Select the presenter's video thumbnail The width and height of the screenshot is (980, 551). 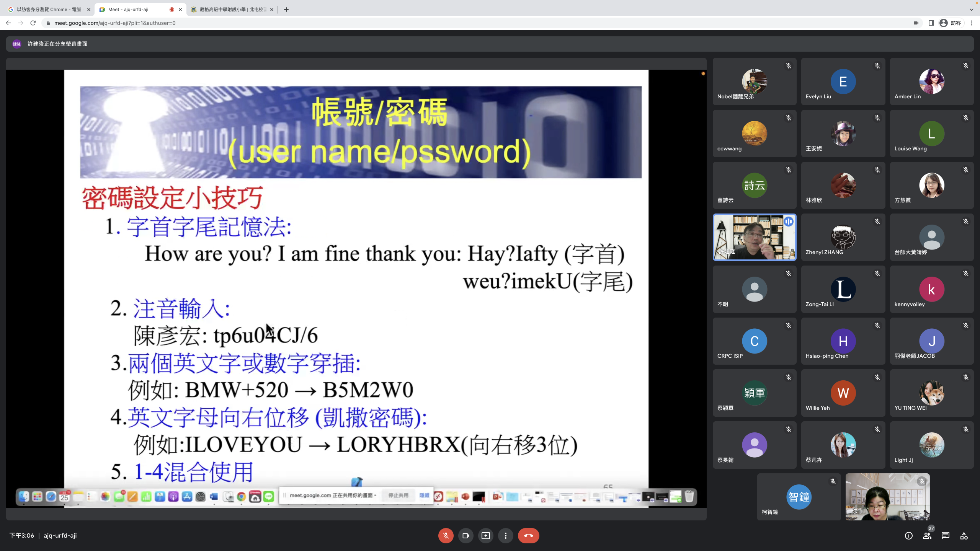pos(754,237)
